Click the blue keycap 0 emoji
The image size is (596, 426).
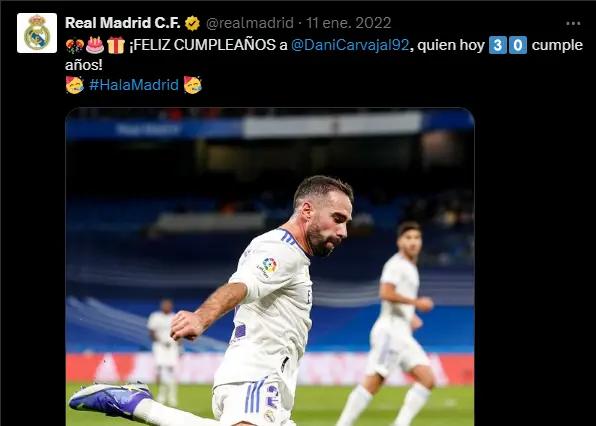tap(518, 45)
